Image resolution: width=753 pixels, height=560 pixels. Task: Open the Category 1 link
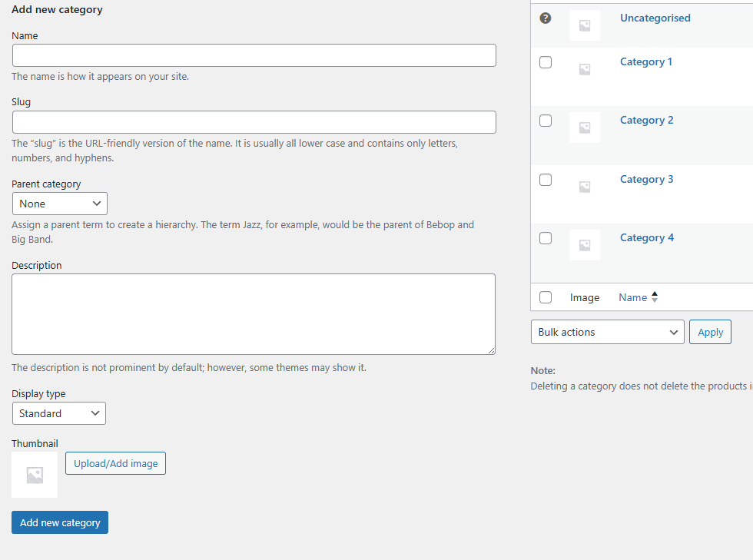[646, 62]
